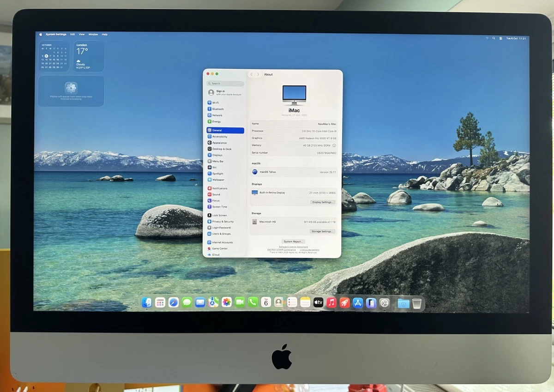Open Control Centre in menu bar
The height and width of the screenshot is (392, 554).
click(x=501, y=38)
